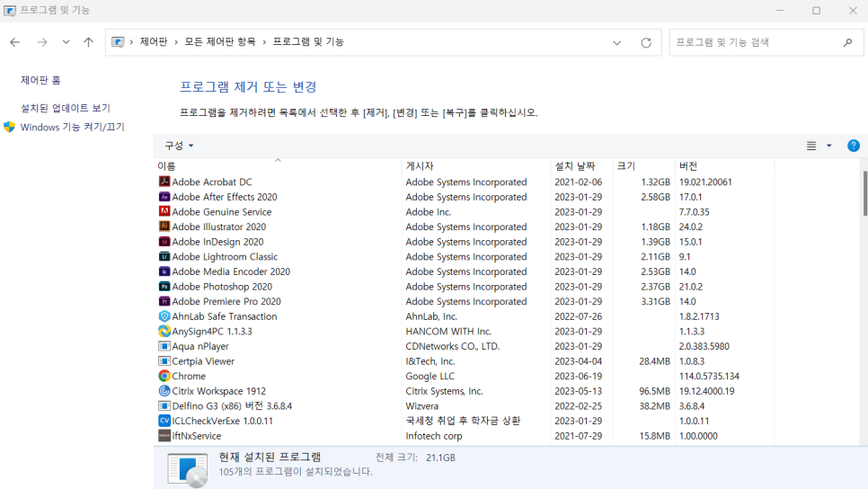
Task: Click the 제어판 breadcrumb
Action: click(x=154, y=42)
